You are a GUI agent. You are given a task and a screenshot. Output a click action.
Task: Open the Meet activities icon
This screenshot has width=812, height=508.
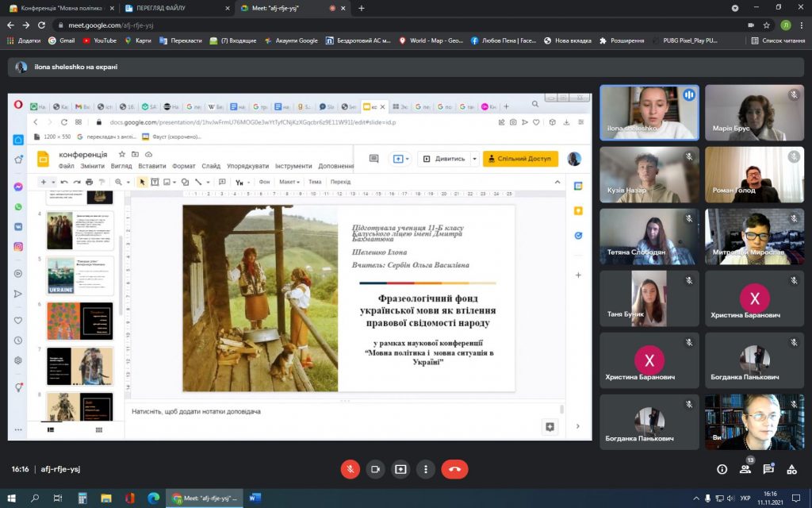[792, 469]
